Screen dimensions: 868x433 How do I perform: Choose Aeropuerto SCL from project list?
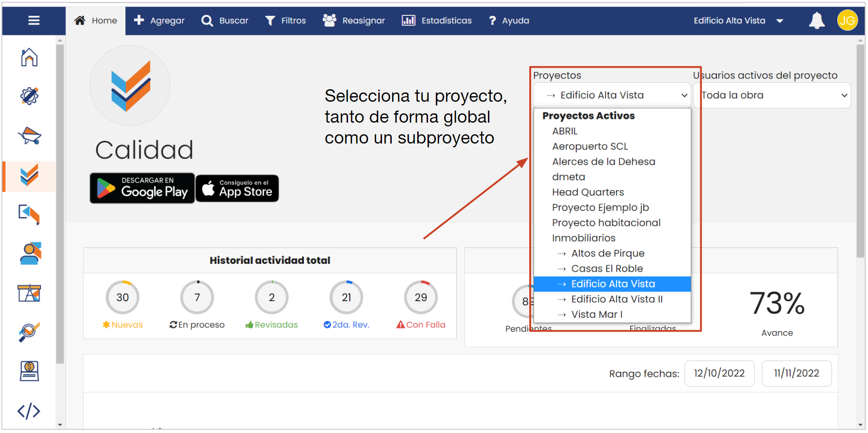[x=590, y=146]
